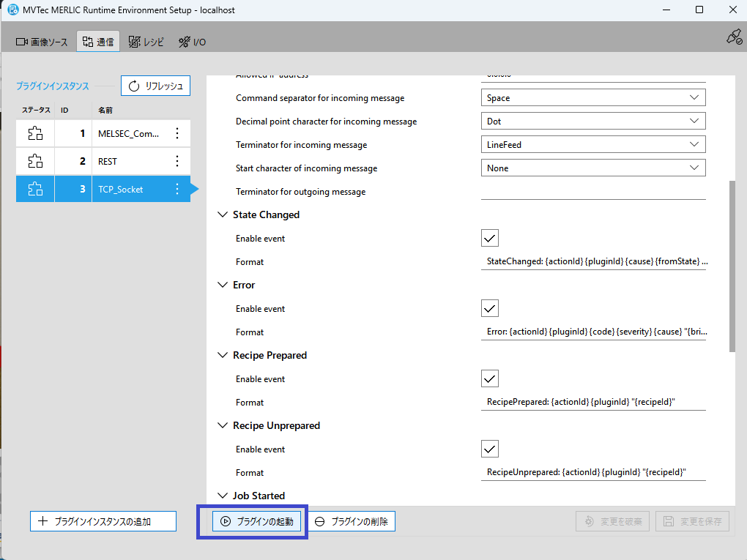The height and width of the screenshot is (560, 747).
Task: Select the REST plugin name
Action: tap(108, 162)
